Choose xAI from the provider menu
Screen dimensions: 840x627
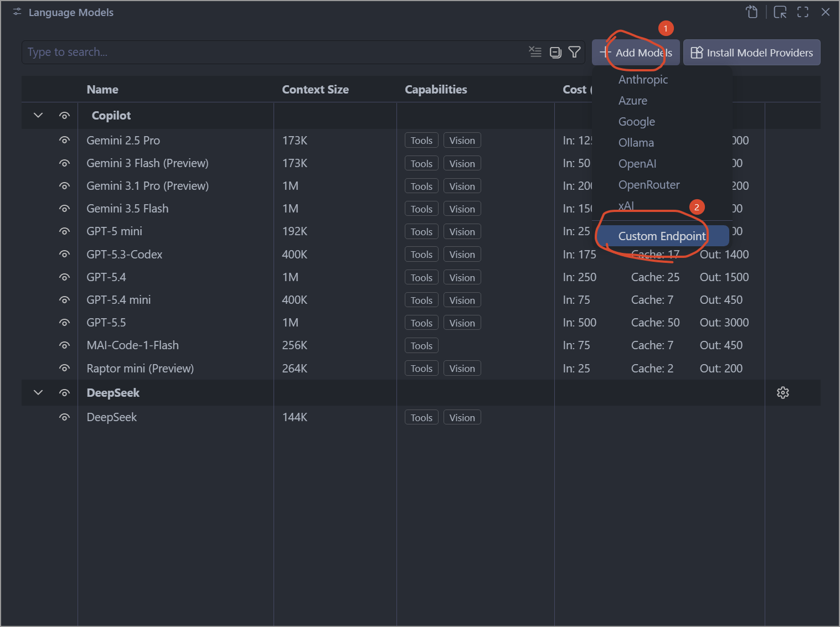[626, 206]
